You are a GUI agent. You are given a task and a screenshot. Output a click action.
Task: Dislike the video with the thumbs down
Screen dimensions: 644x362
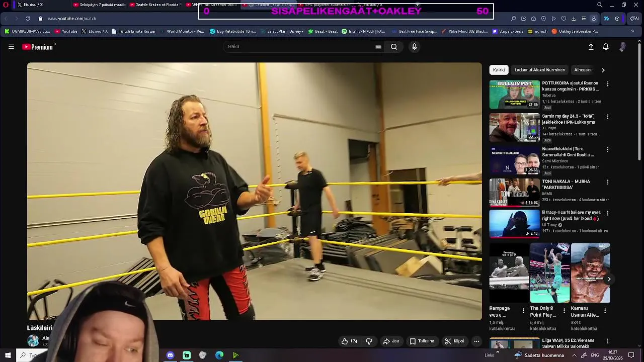tap(369, 341)
